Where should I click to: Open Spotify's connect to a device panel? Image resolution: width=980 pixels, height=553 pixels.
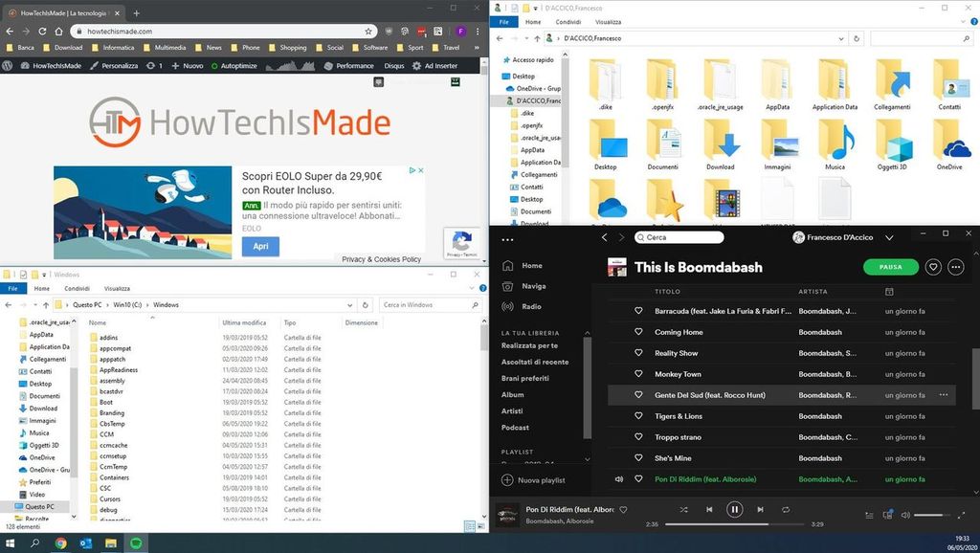[887, 515]
